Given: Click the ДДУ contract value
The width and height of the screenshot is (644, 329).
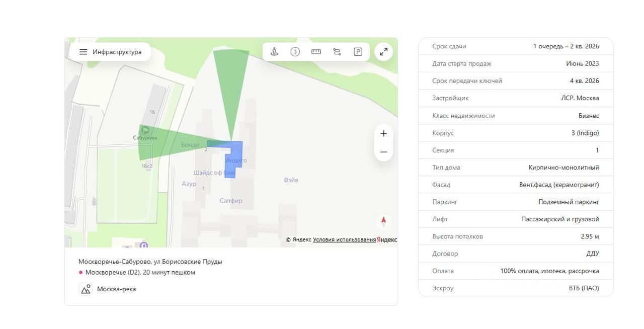Looking at the screenshot, I should pos(593,254).
